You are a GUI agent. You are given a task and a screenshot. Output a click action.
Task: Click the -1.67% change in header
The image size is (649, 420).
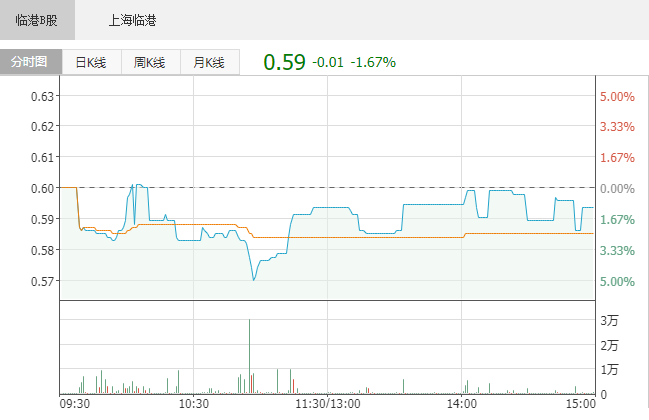point(373,63)
